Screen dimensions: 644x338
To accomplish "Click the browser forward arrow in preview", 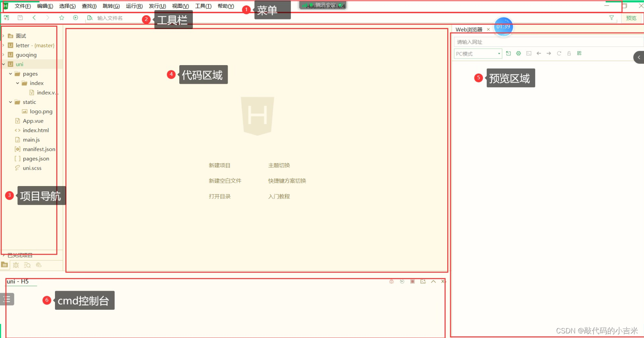I will pos(549,53).
